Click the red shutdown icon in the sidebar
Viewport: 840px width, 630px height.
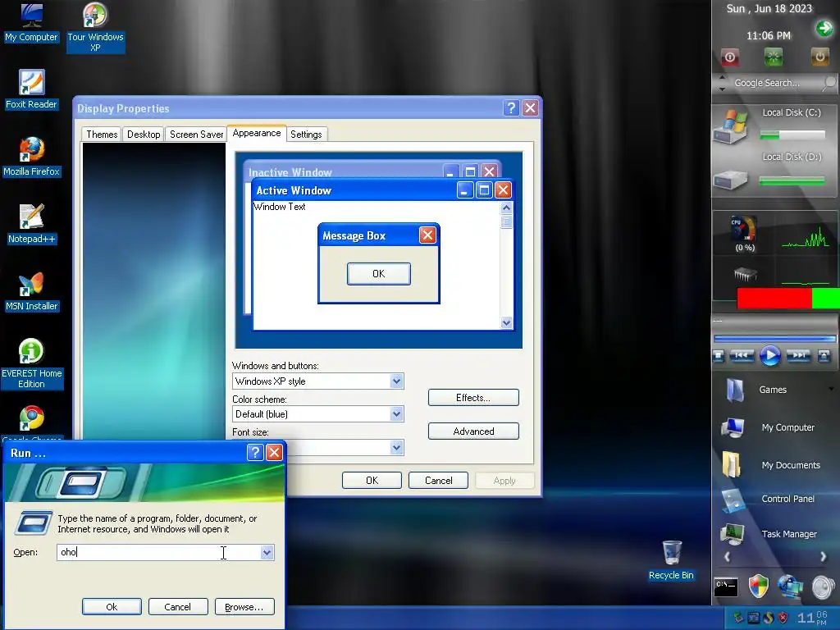pyautogui.click(x=729, y=57)
